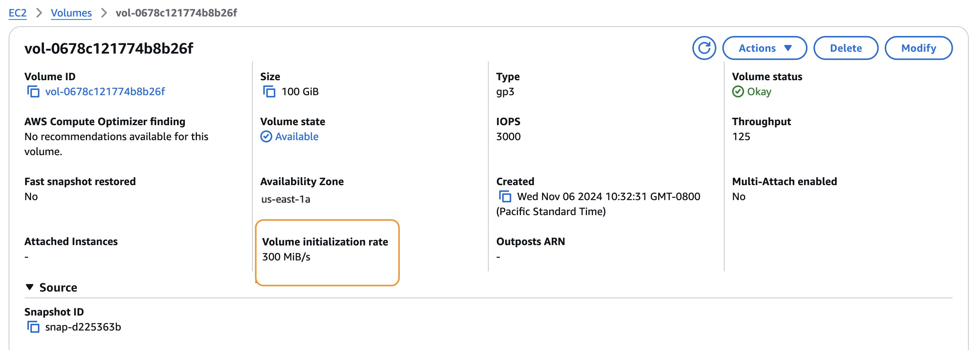Click the Okay volume status check icon
The image size is (980, 350).
click(738, 91)
